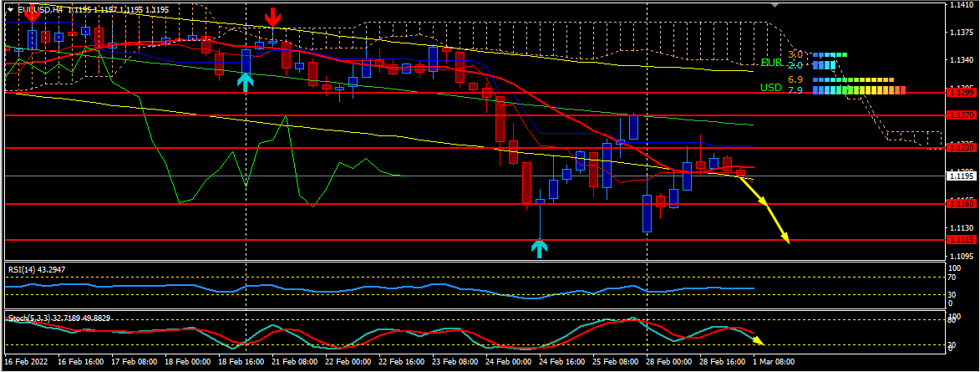Select the red 1.1299 price level tag
Image resolution: width=980 pixels, height=372 pixels.
pos(962,92)
